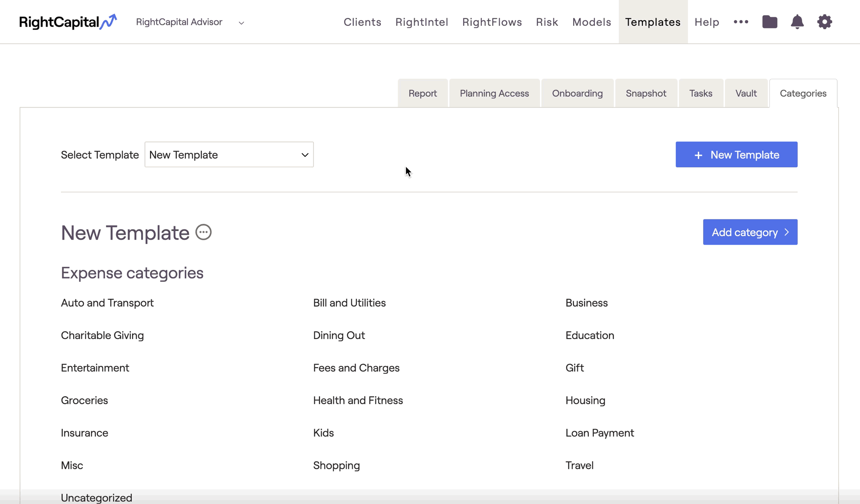Select the Business category

[x=587, y=303]
